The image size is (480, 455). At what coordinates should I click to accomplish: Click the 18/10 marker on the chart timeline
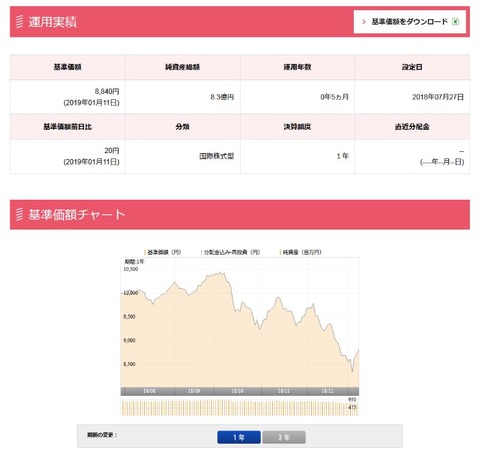[237, 391]
